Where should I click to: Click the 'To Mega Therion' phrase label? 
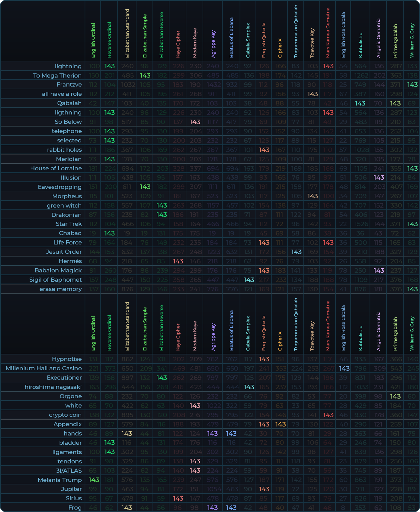[57, 76]
